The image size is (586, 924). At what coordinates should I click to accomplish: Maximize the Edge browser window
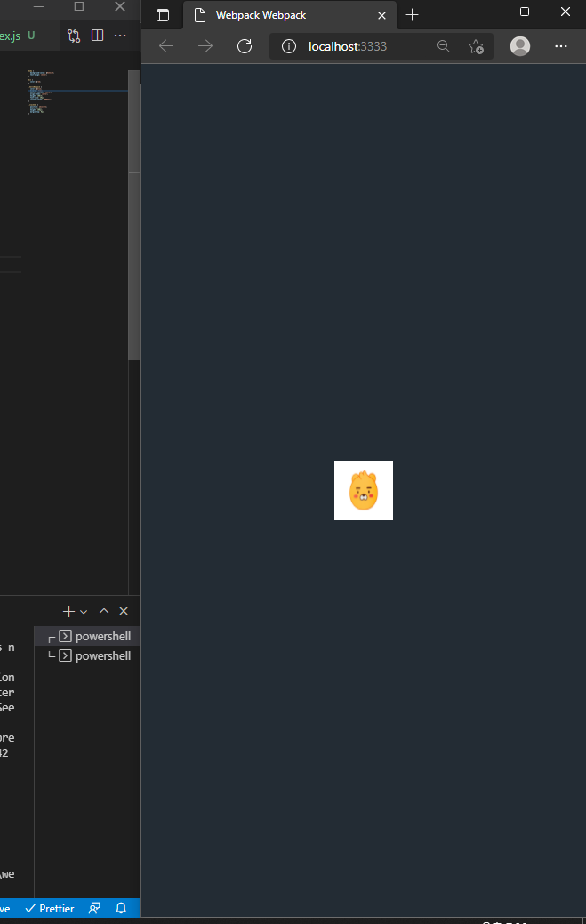(x=525, y=12)
